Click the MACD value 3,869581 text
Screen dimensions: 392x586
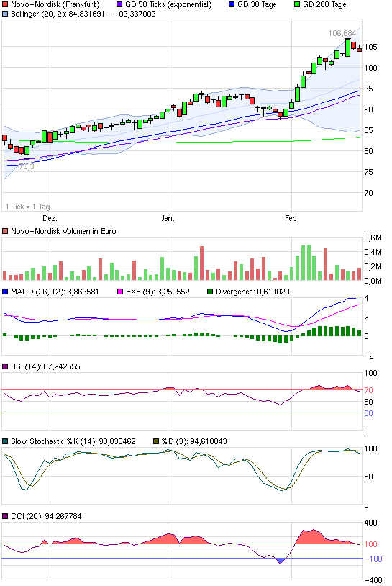pyautogui.click(x=83, y=292)
